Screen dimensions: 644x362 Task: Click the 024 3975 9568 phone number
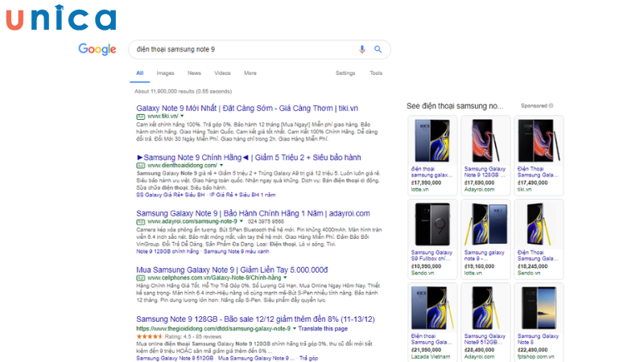(266, 222)
